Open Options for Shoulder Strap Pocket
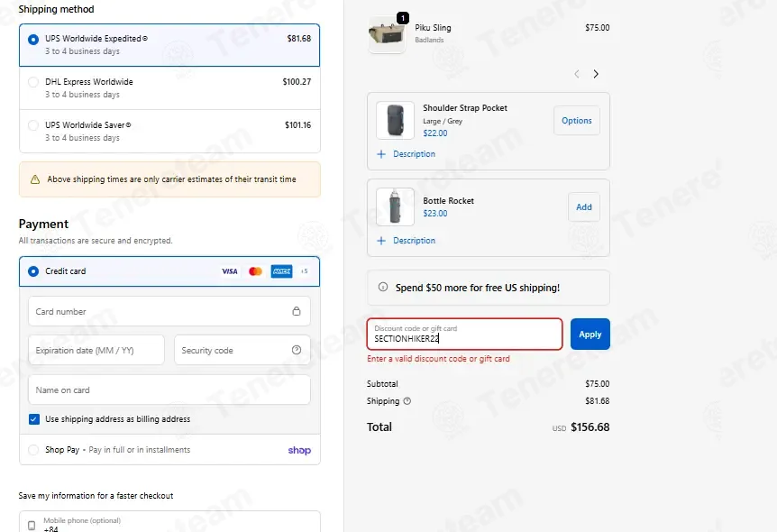This screenshot has height=532, width=777. click(576, 121)
